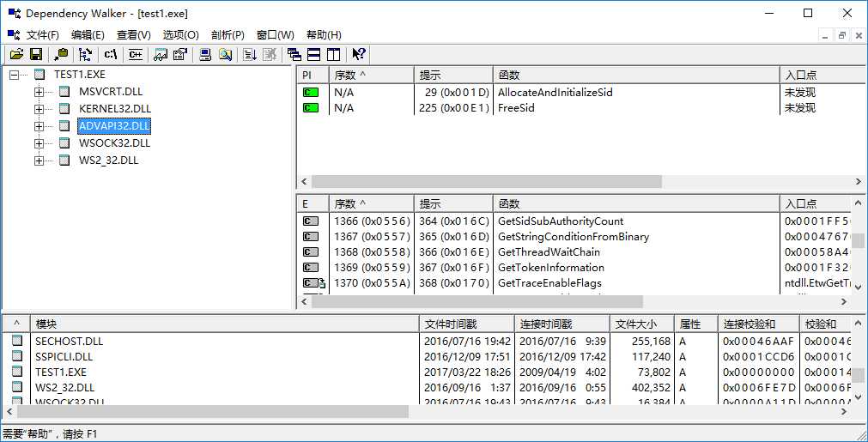Viewport: 868px width, 442px height.
Task: Click the context Help arrow-question icon
Action: 359,54
